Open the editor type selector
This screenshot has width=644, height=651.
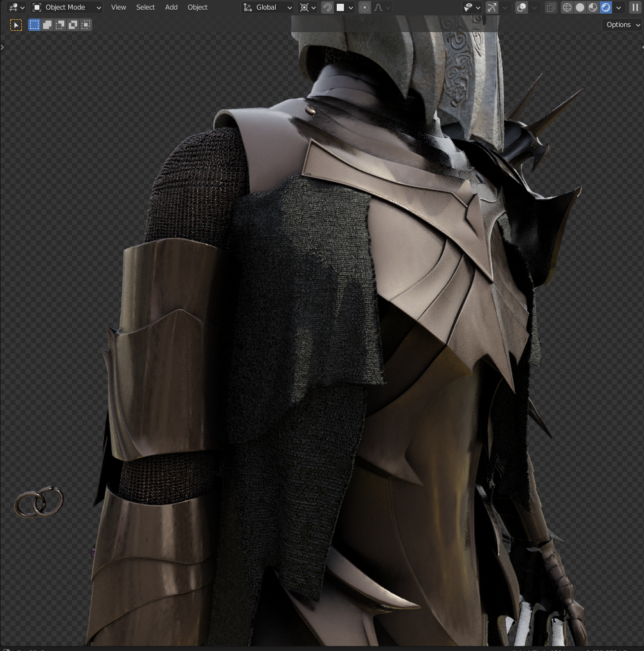coord(17,8)
